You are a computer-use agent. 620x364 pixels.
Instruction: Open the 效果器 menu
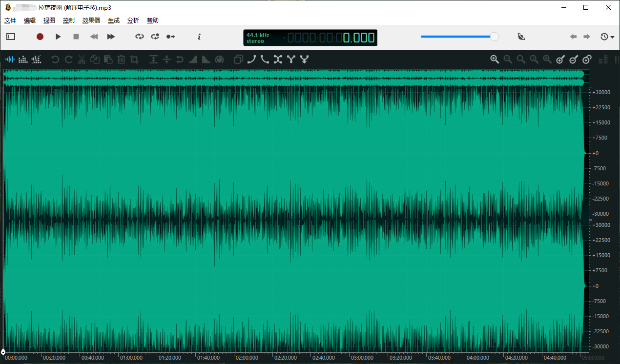pyautogui.click(x=91, y=20)
